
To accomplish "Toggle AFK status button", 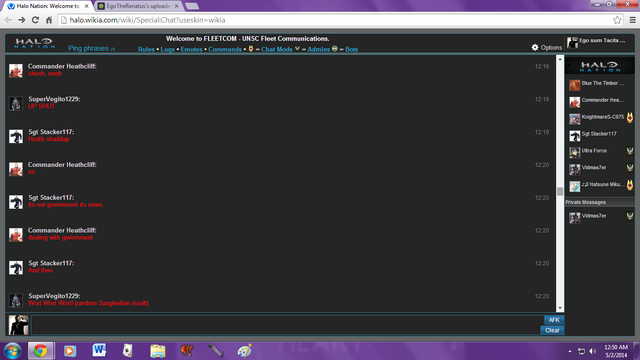I will 554,320.
